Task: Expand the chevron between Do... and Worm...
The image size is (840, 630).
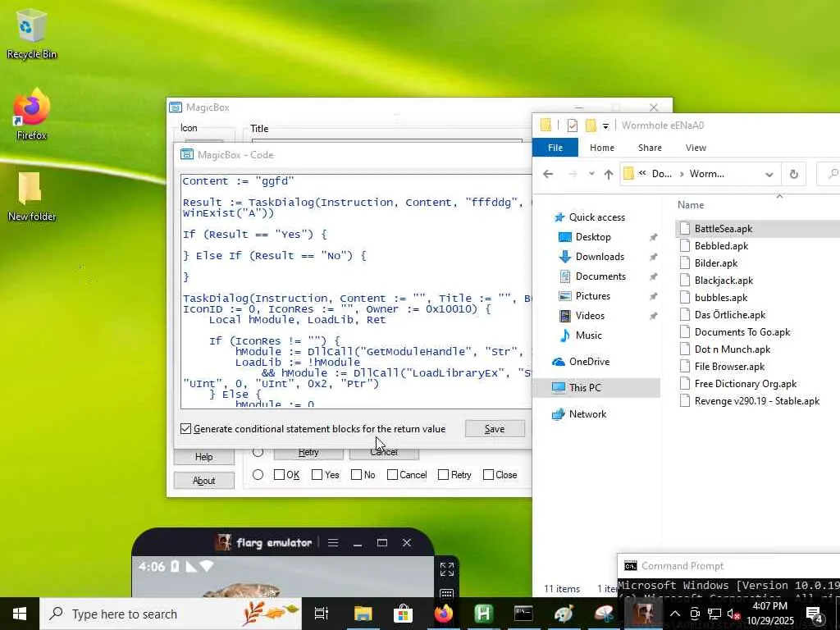Action: (x=682, y=174)
